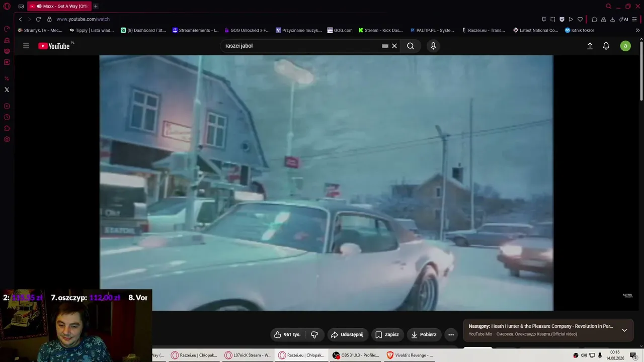Bookmark the page with the heart icon
The height and width of the screenshot is (362, 644).
point(580,19)
